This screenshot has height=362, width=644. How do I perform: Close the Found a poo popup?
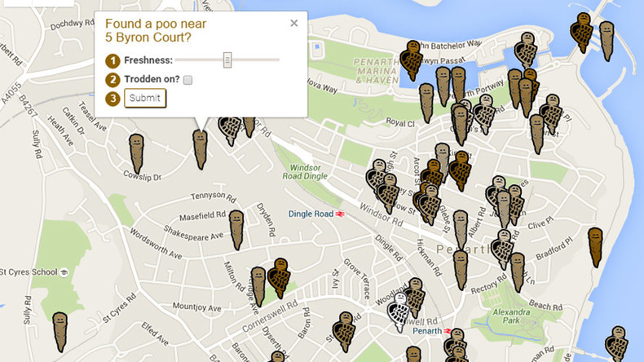click(x=294, y=24)
